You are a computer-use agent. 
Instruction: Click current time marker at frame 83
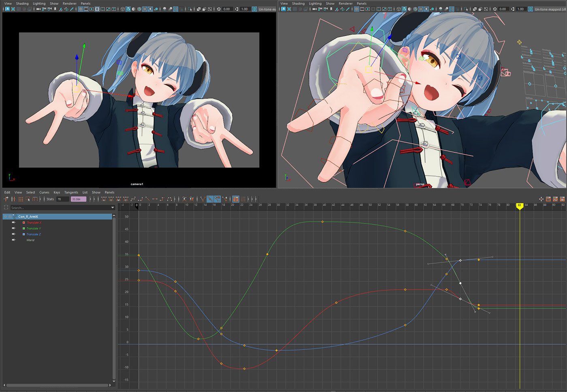(x=520, y=206)
